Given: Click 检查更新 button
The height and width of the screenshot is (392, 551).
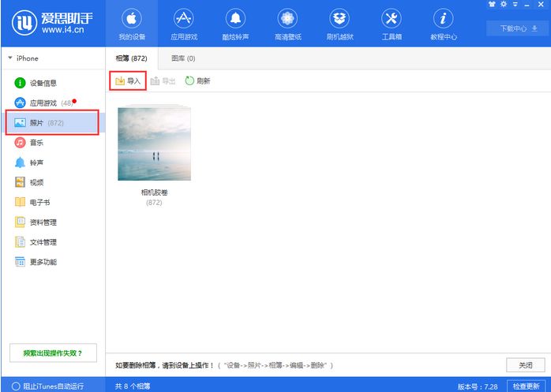Looking at the screenshot, I should tap(526, 386).
